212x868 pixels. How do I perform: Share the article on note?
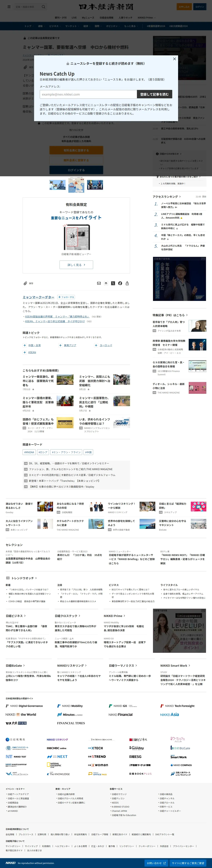pos(106,283)
